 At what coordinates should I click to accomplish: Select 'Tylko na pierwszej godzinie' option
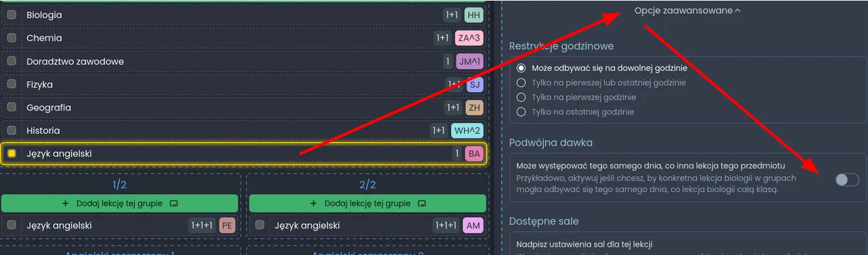point(521,97)
